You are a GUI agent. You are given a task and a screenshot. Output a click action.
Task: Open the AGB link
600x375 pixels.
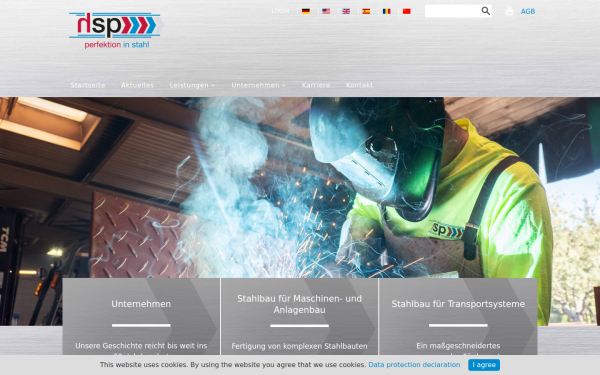click(x=528, y=11)
